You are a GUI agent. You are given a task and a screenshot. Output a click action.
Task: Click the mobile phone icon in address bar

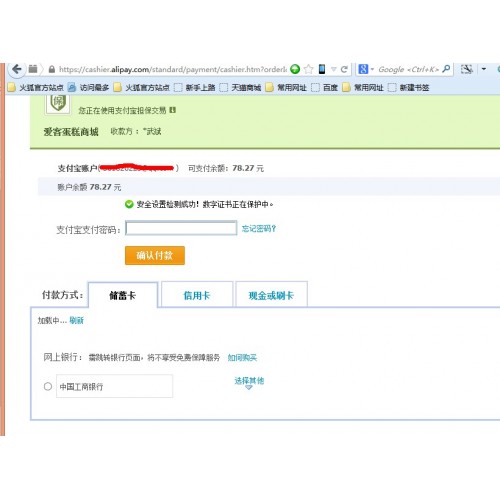click(322, 69)
